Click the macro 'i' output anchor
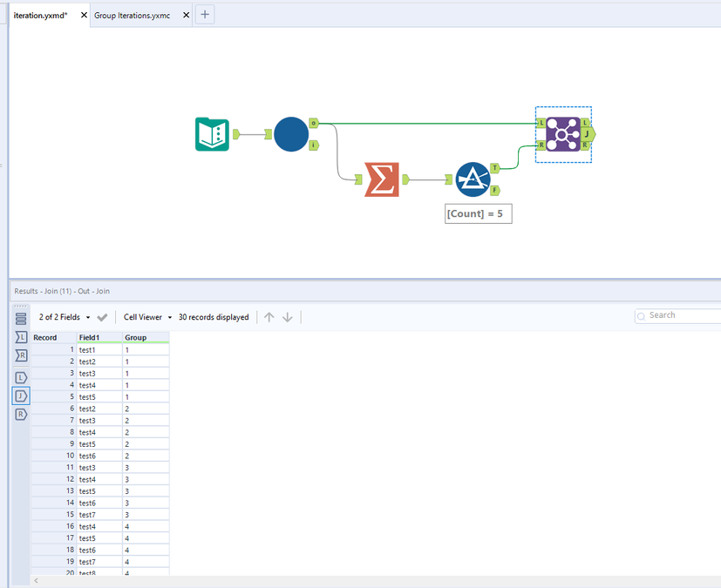 314,145
